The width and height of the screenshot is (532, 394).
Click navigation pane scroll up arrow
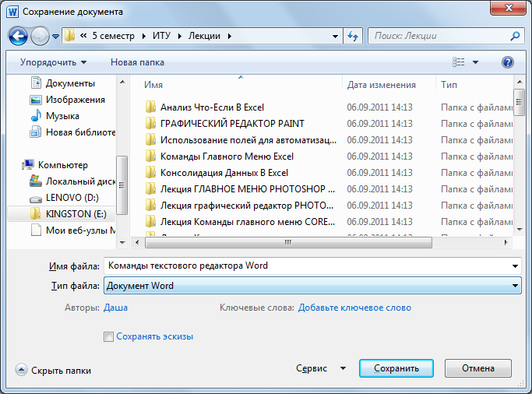[x=122, y=82]
